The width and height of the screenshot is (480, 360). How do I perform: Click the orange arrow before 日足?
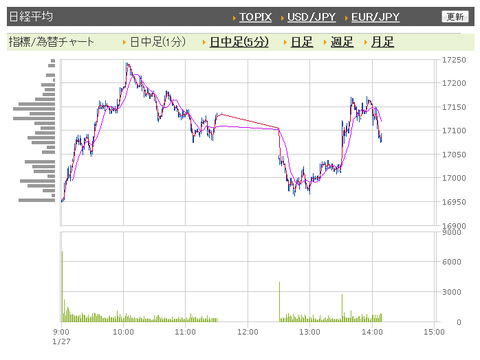point(285,43)
